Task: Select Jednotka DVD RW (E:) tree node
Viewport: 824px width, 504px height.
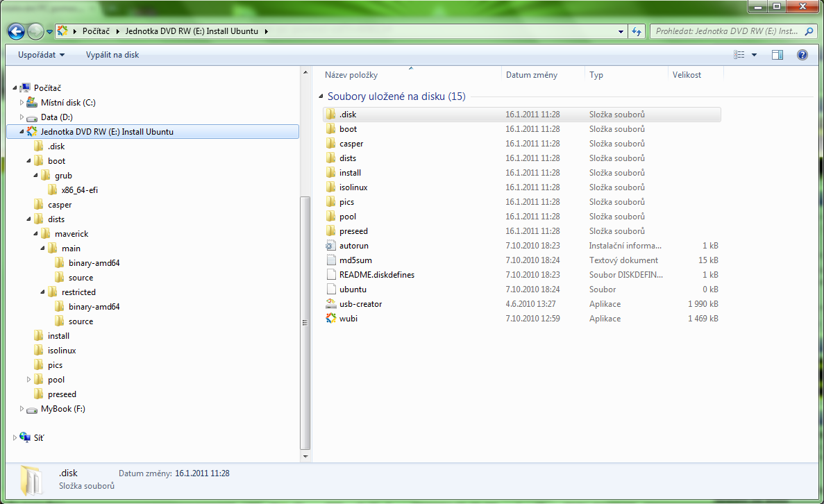Action: point(153,132)
